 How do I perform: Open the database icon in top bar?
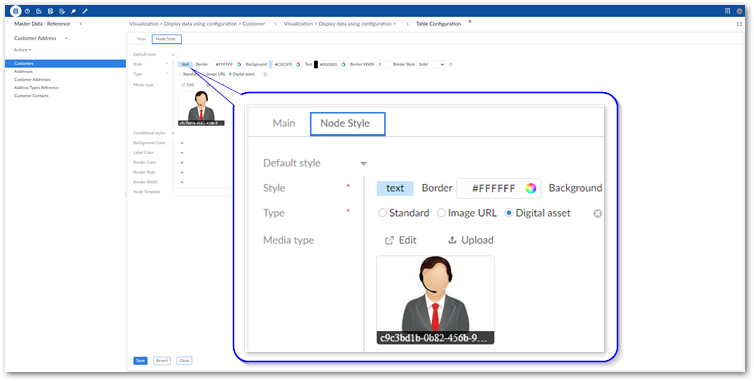(x=15, y=11)
